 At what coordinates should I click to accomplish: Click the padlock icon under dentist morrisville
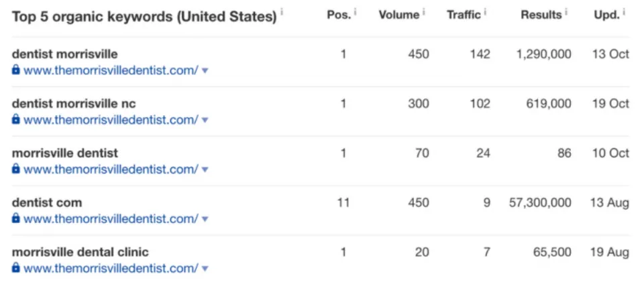(15, 70)
